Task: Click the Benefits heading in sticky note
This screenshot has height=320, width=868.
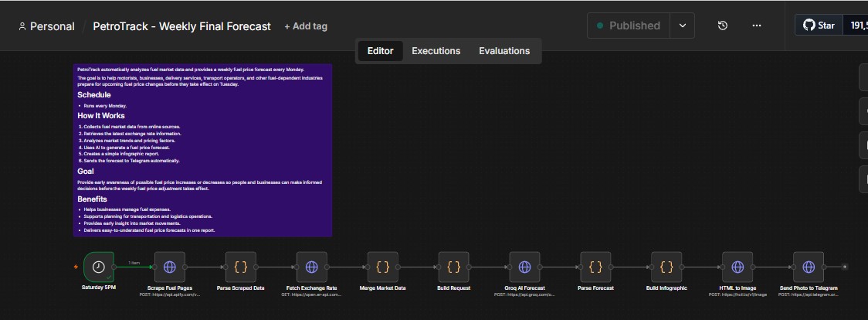Action: (93, 199)
